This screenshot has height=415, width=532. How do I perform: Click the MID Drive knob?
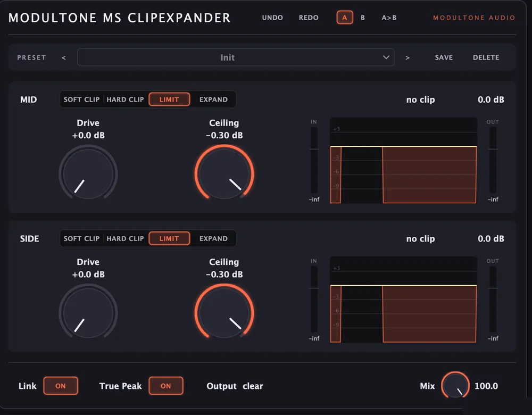point(88,174)
